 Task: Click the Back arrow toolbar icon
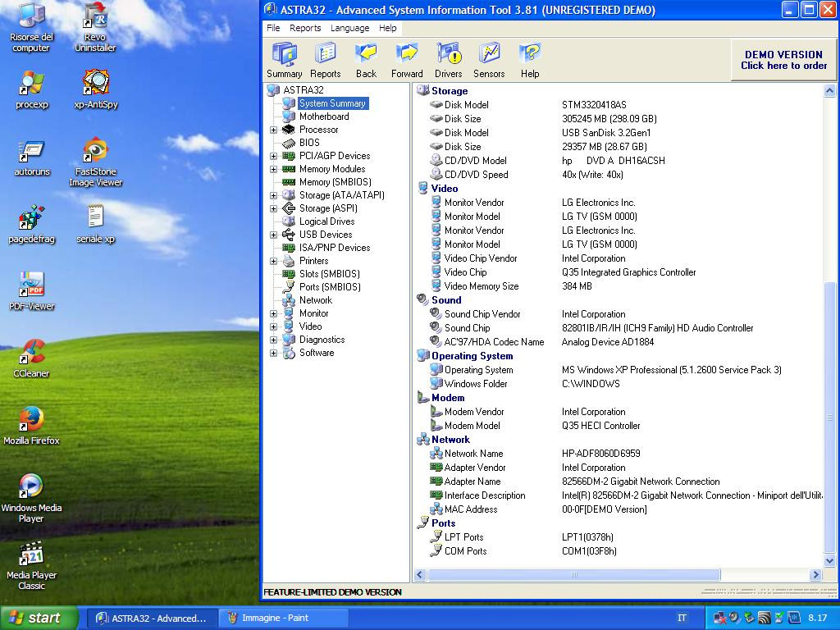click(366, 60)
